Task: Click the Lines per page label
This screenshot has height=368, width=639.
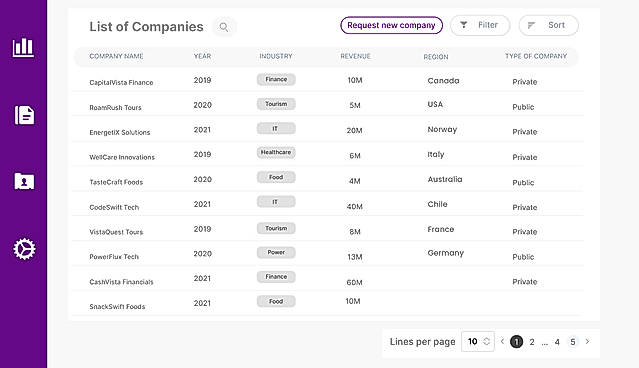Action: (x=422, y=342)
